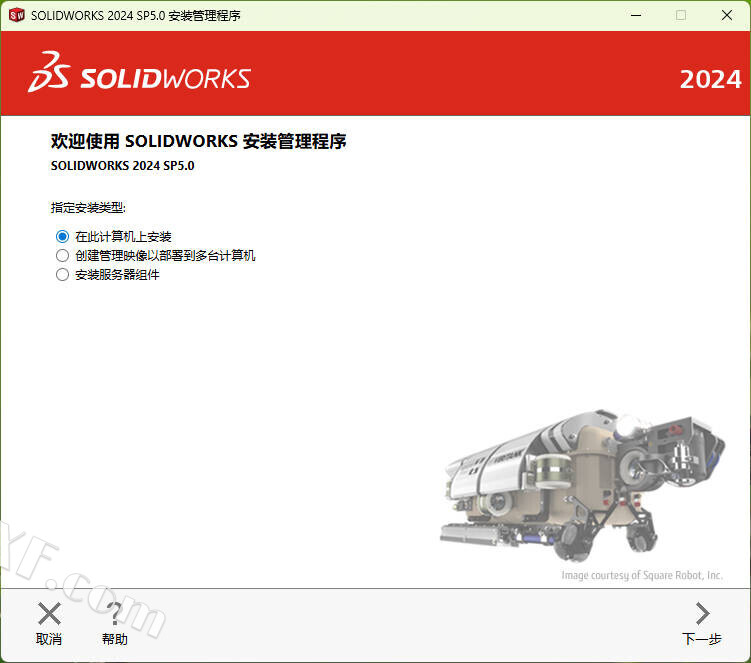This screenshot has width=751, height=663.
Task: Click the bold SOLIDWORKS 2024 SP5.0 version subtitle
Action: pos(122,165)
